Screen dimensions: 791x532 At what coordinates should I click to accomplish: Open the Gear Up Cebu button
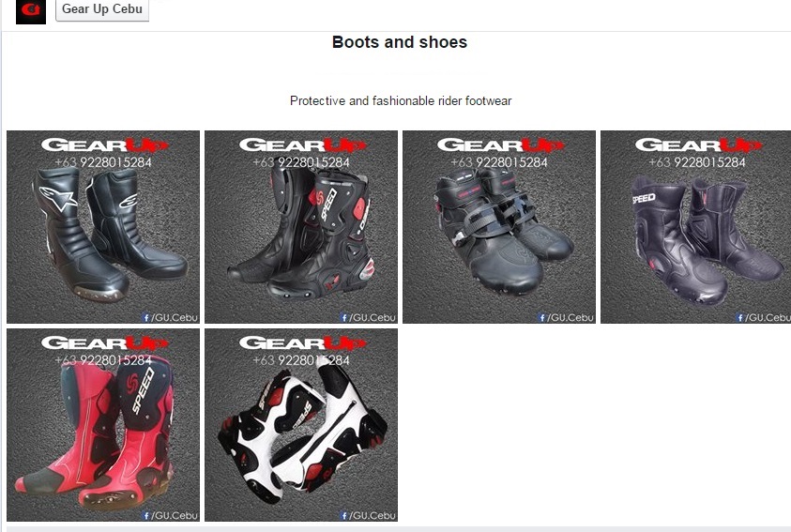(x=102, y=10)
